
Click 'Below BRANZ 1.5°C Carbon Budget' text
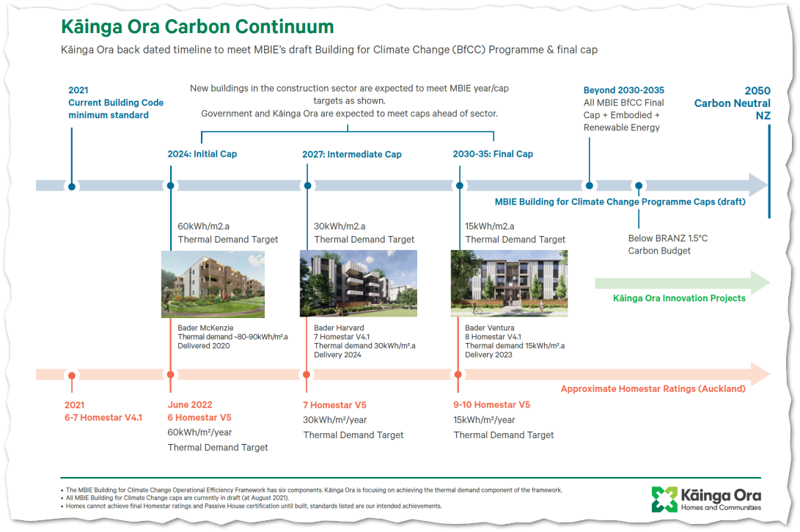[668, 244]
